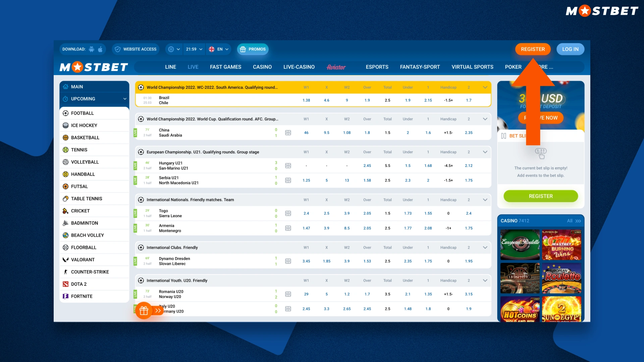Pick X odds 3.9 for Armenia–Montenegro
Screen dimensions: 644x362
tap(326, 228)
